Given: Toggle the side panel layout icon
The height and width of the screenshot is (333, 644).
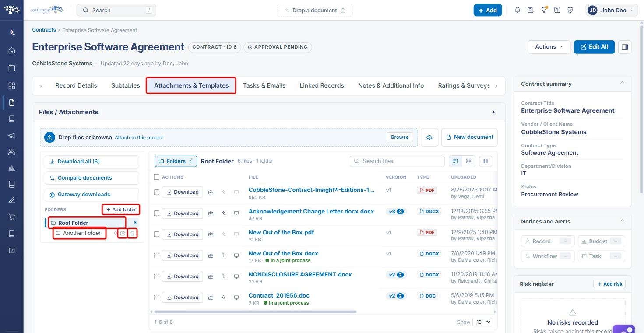Looking at the screenshot, I should pyautogui.click(x=625, y=47).
